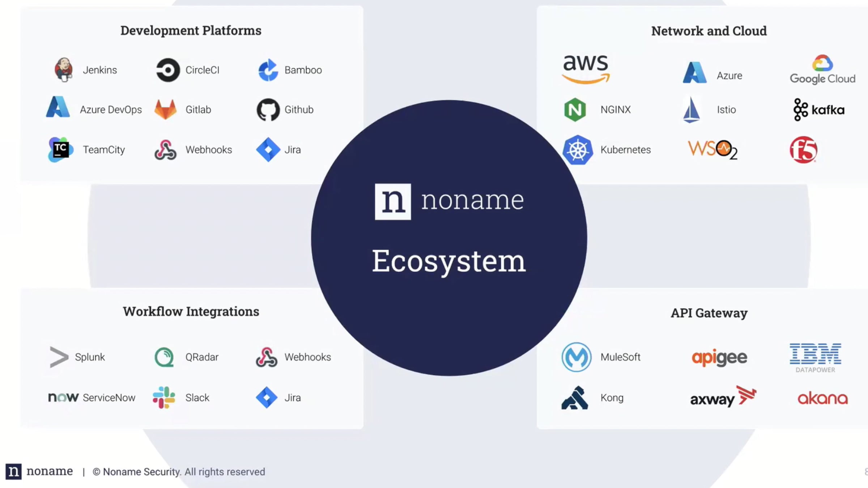This screenshot has width=868, height=488.
Task: Click the MuleSoft label
Action: point(621,357)
